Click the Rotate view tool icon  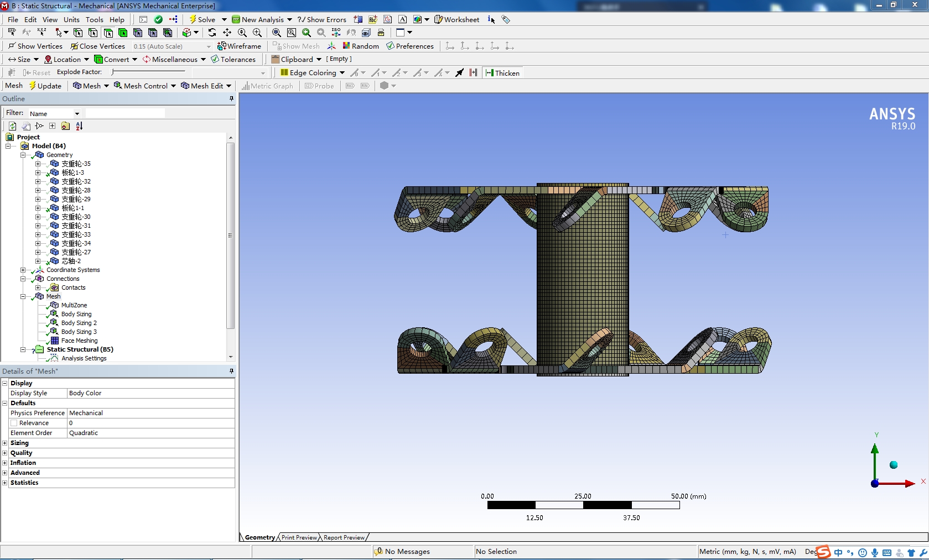click(x=212, y=33)
